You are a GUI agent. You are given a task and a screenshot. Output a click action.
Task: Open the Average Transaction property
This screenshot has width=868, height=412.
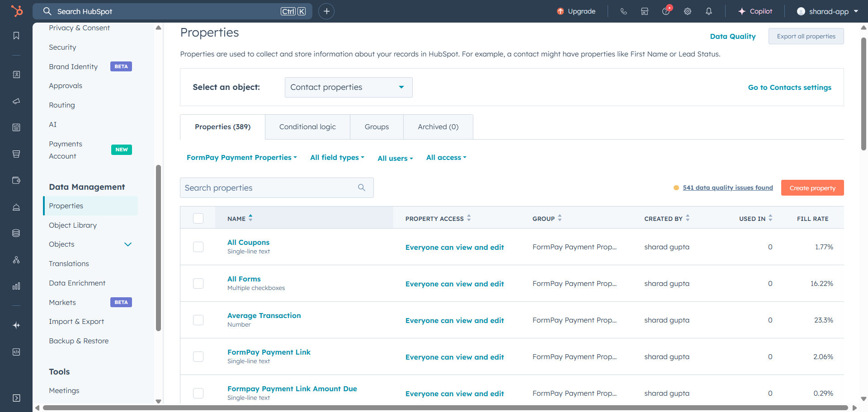pos(264,315)
